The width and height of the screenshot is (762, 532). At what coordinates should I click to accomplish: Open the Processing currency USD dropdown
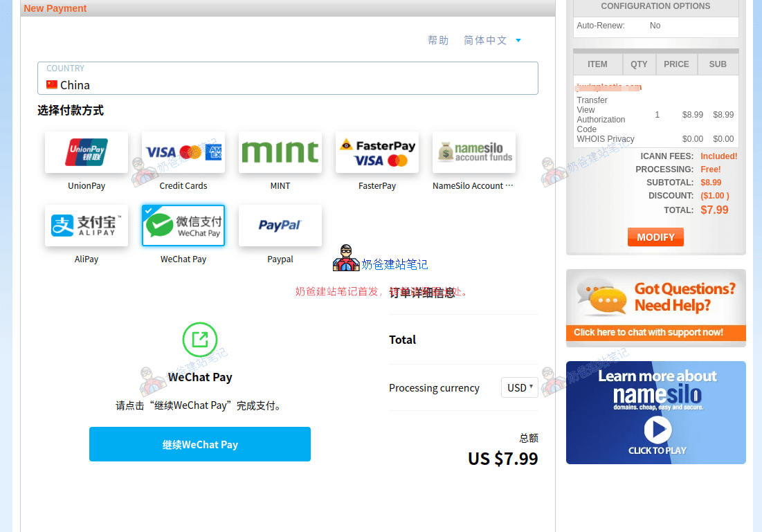coord(519,387)
